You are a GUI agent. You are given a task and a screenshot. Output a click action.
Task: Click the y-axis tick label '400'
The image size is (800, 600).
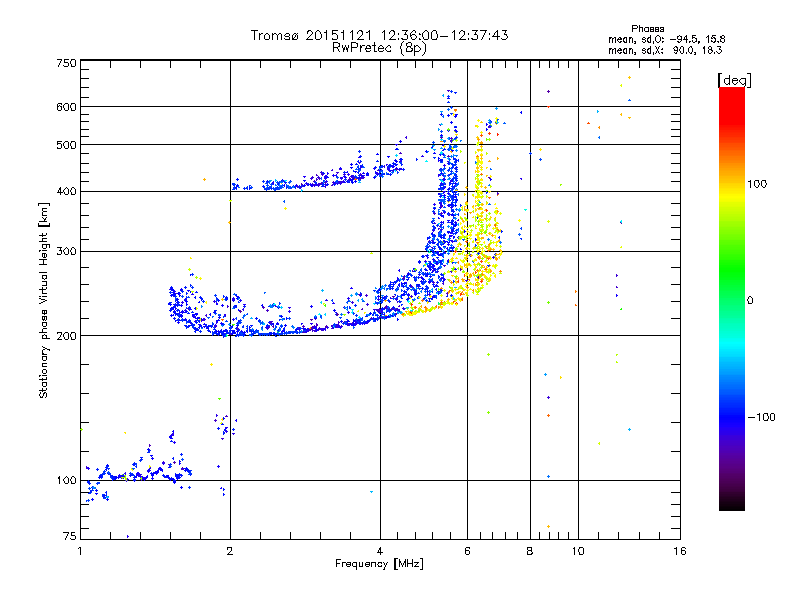click(66, 192)
